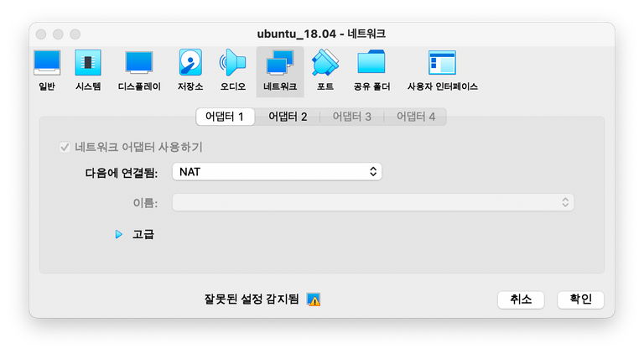644x354 pixels.
Task: Switch to the 어댑터 4 tab
Action: (416, 117)
